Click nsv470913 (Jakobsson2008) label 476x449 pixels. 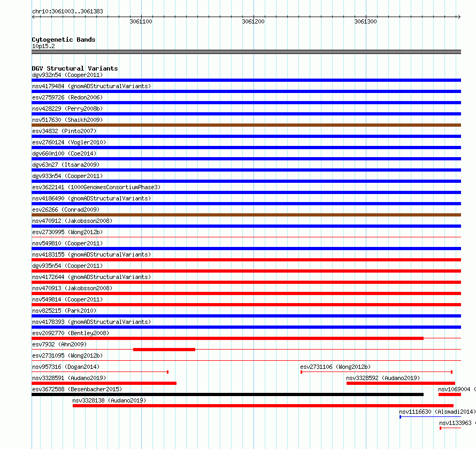[x=72, y=288]
